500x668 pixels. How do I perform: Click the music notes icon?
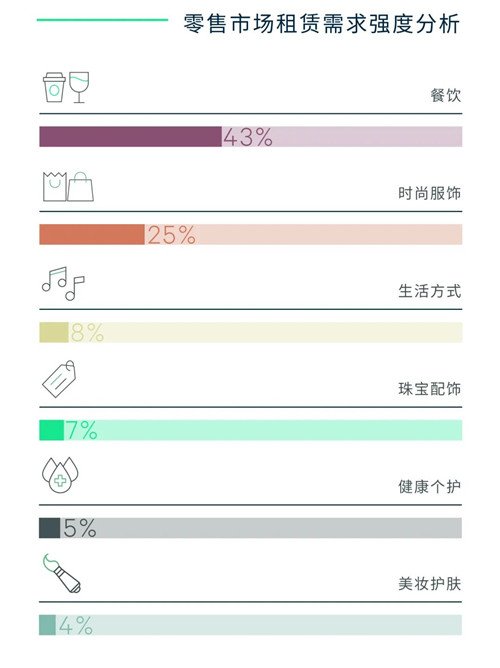(63, 284)
